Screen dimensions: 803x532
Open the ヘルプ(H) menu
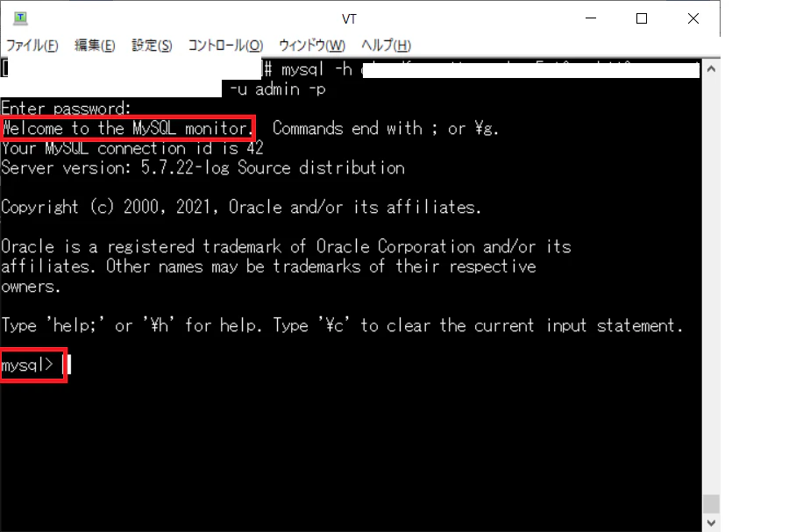[x=386, y=46]
